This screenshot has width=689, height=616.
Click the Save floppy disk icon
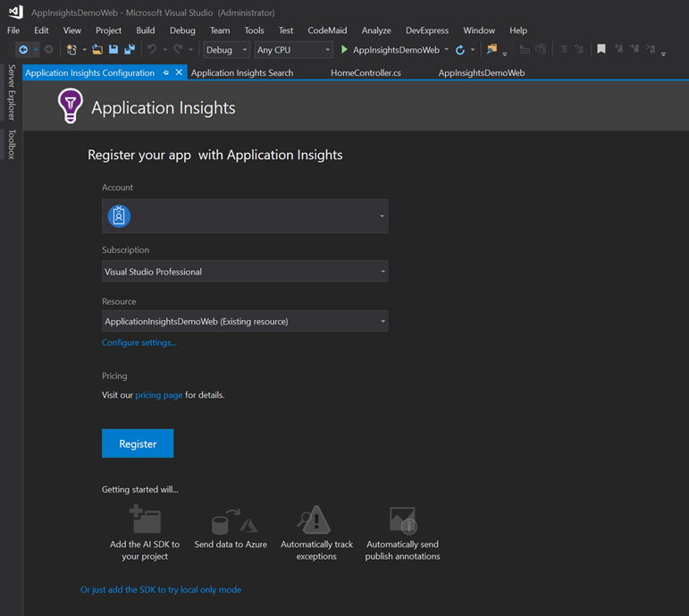click(x=113, y=49)
